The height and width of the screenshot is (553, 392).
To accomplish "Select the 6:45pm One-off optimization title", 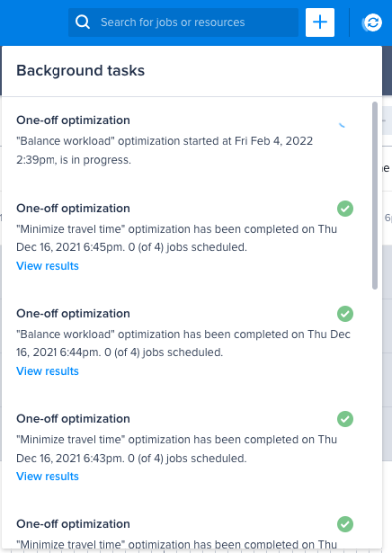I will 73,209.
